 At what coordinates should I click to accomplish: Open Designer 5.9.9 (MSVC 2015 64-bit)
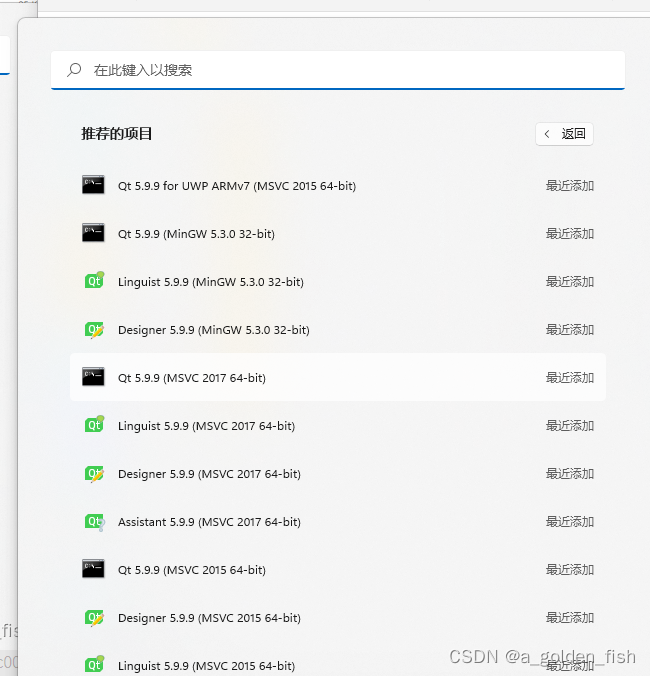coord(338,618)
